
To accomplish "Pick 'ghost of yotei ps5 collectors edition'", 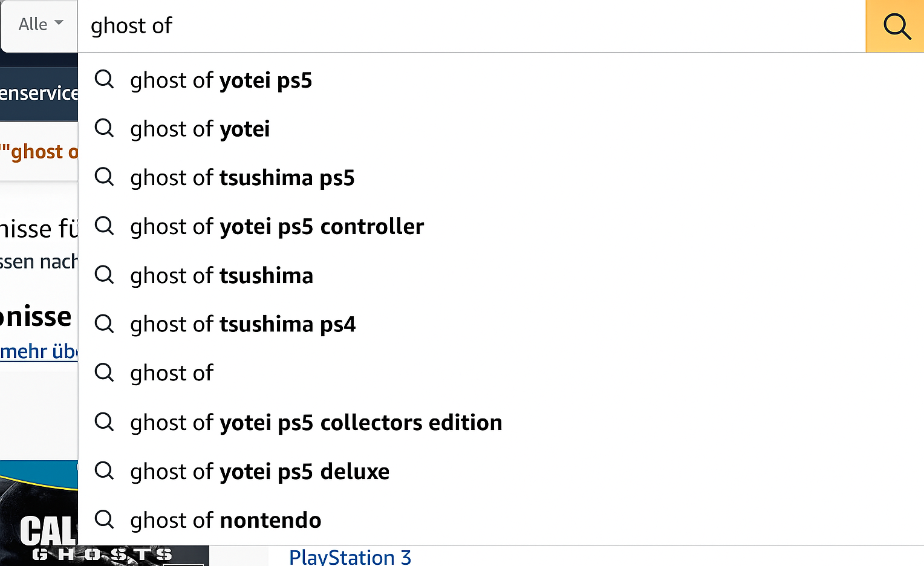I will tap(316, 423).
